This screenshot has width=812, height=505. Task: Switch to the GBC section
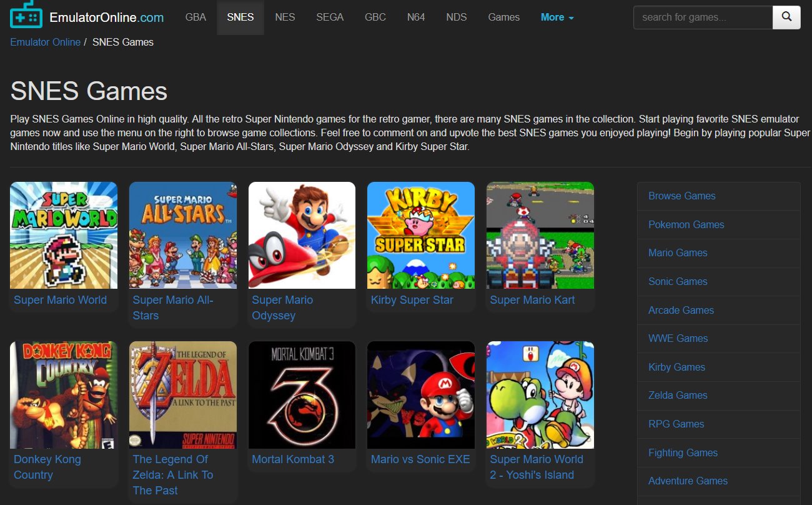pos(375,17)
